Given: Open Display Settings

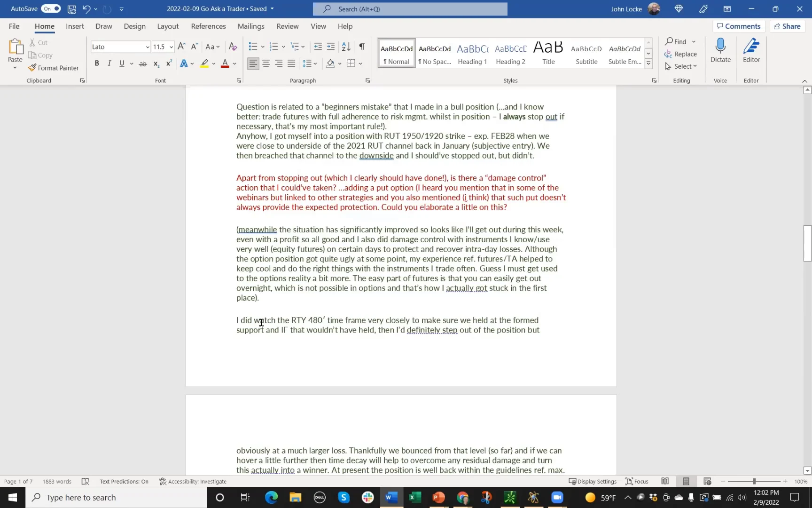Looking at the screenshot, I should point(593,481).
